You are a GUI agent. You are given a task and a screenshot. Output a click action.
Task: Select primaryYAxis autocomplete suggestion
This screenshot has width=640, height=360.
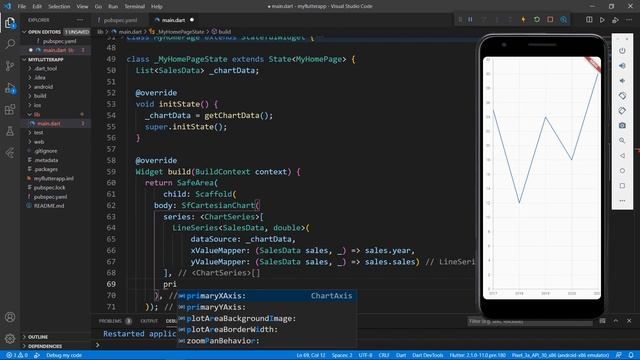(267, 307)
